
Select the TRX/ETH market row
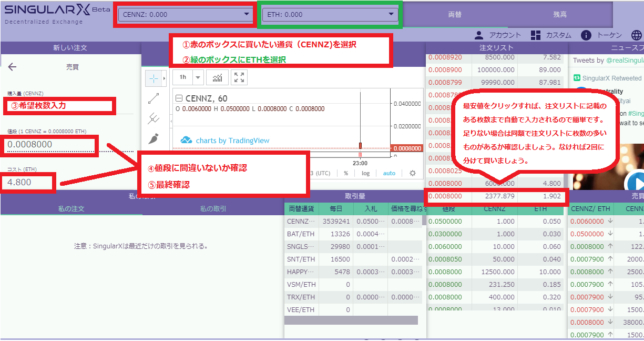[353, 297]
